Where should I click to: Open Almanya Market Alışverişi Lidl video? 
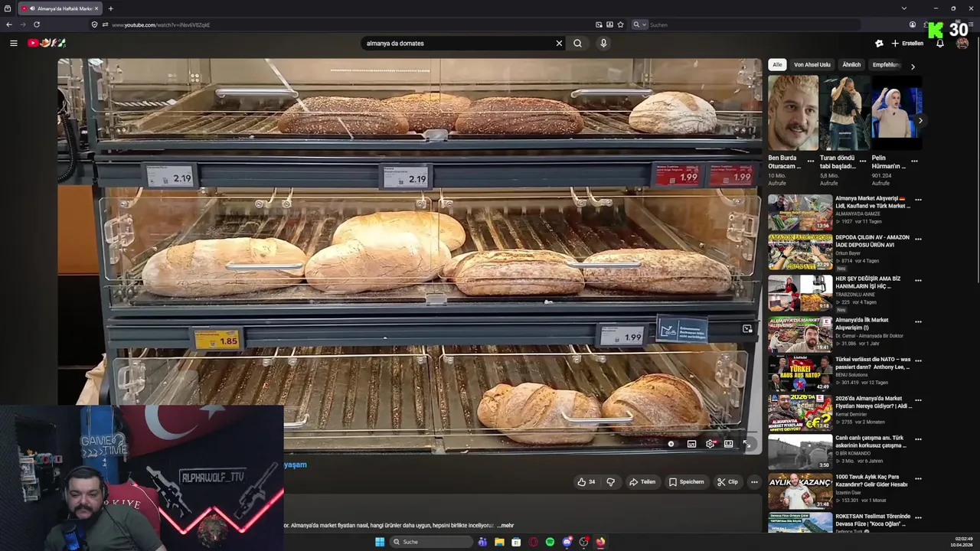point(800,213)
